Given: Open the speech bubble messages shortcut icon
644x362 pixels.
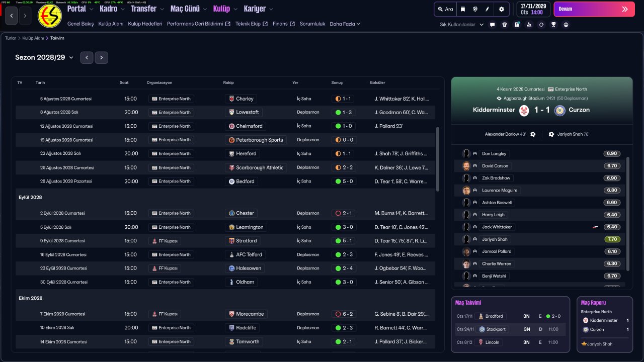Looking at the screenshot, I should click(492, 25).
